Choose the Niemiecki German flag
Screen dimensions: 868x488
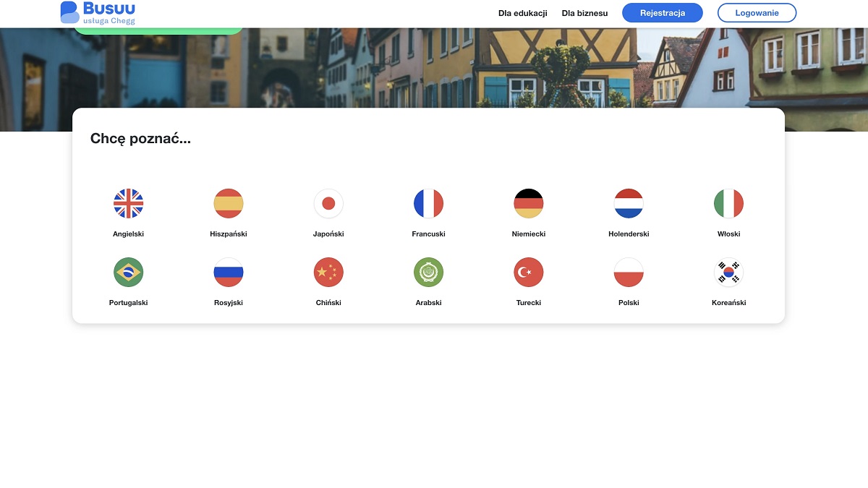coord(529,203)
